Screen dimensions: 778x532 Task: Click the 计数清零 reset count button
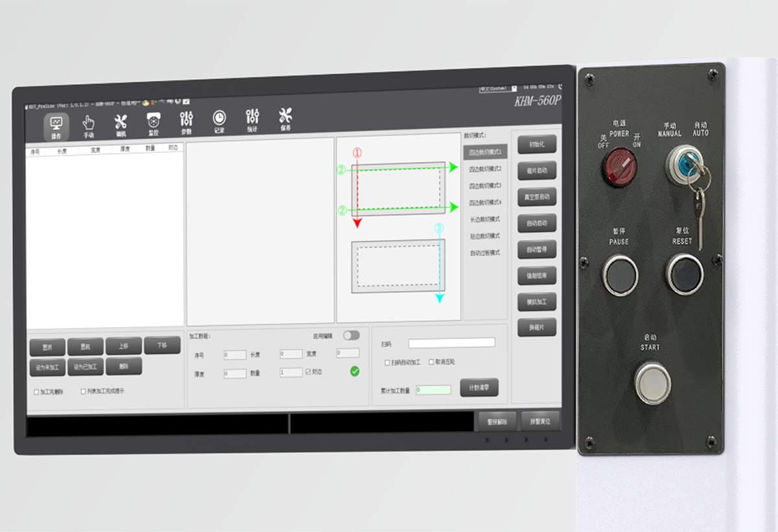[479, 387]
